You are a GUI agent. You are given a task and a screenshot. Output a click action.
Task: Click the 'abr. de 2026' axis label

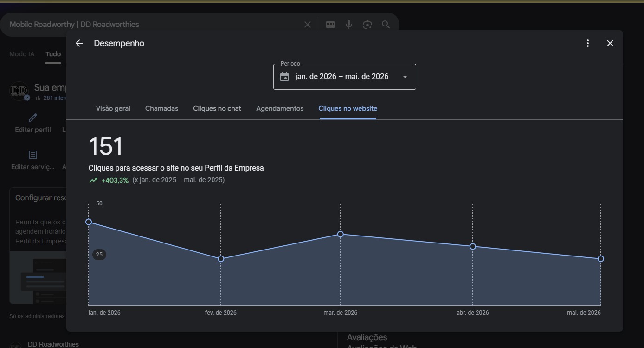pos(473,313)
